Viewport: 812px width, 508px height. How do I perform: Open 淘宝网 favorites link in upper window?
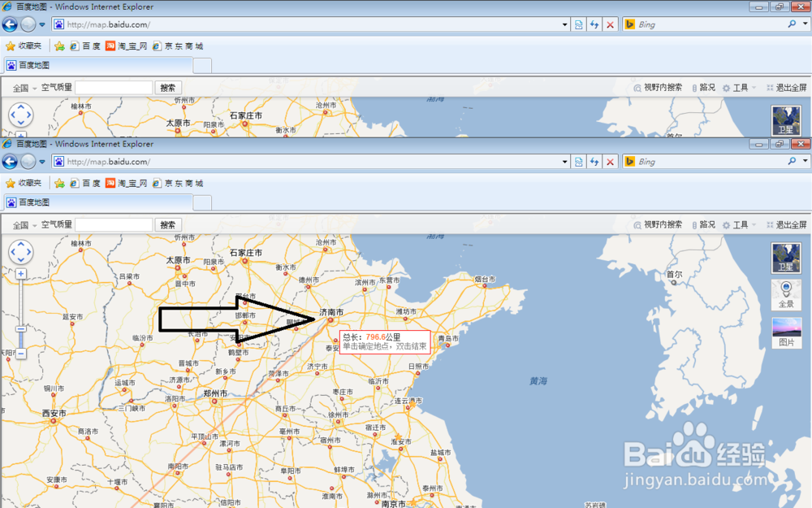coord(127,46)
